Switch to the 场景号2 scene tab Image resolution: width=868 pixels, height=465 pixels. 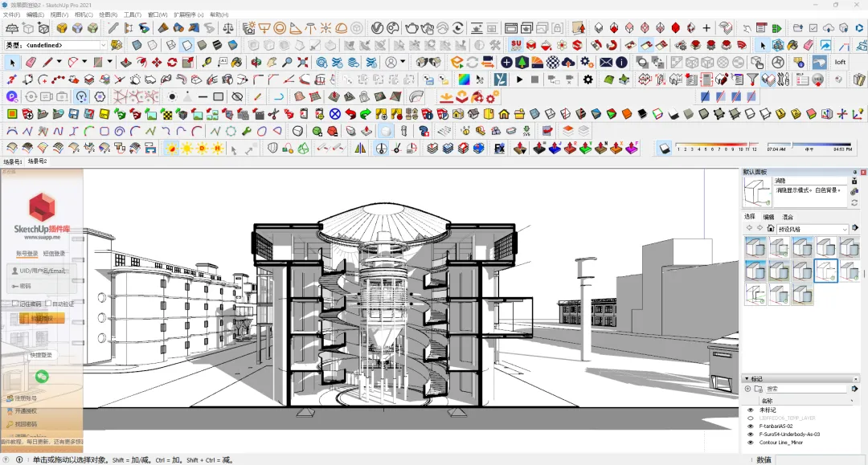[38, 161]
